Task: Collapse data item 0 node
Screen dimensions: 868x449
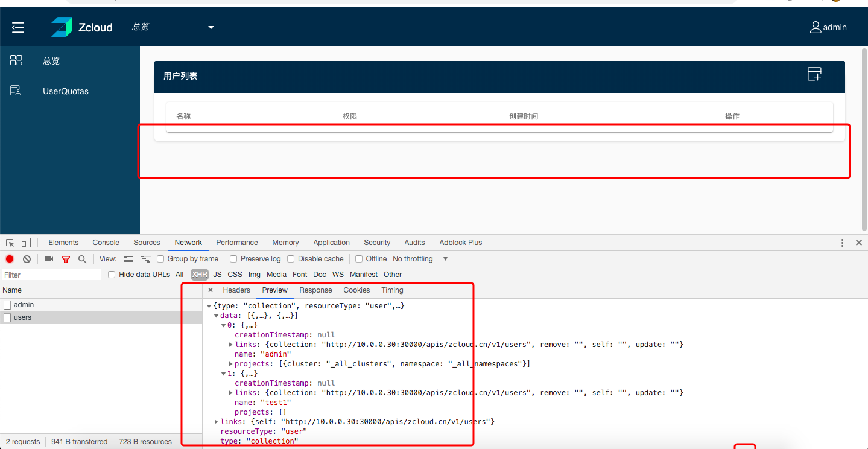Action: (x=223, y=325)
